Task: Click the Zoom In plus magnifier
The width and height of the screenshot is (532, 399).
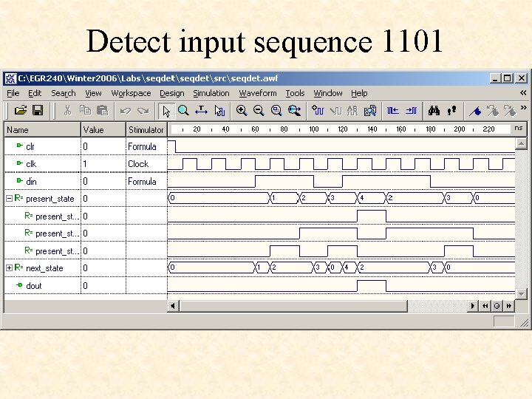Action: click(x=242, y=110)
